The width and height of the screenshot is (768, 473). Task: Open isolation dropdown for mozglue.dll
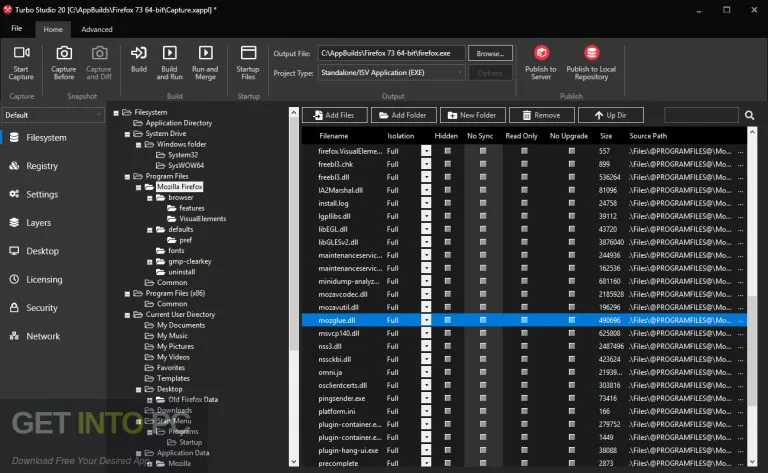(x=426, y=320)
